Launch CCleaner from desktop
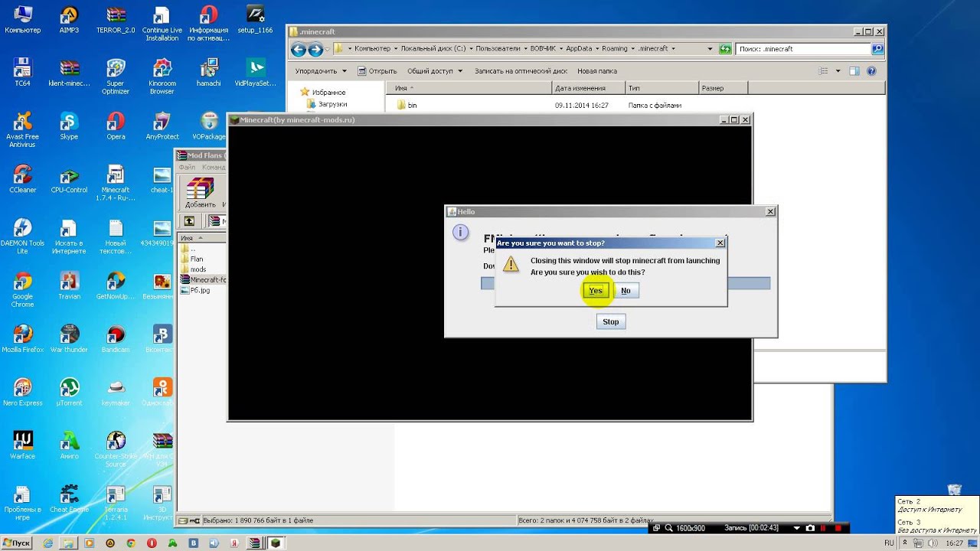This screenshot has width=980, height=551. pos(22,179)
